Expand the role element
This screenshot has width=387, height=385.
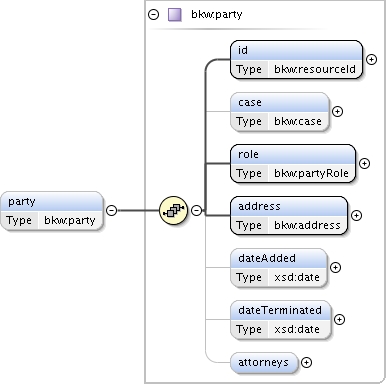[x=364, y=163]
